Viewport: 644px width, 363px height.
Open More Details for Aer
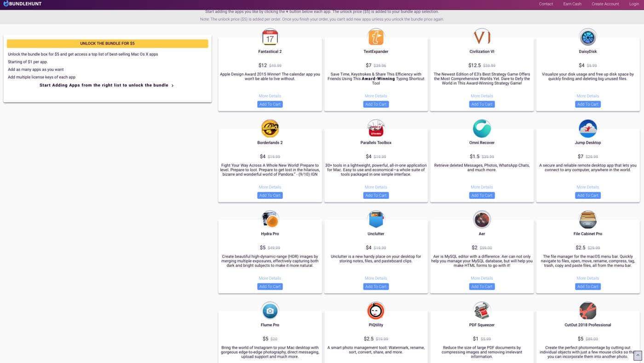(482, 278)
